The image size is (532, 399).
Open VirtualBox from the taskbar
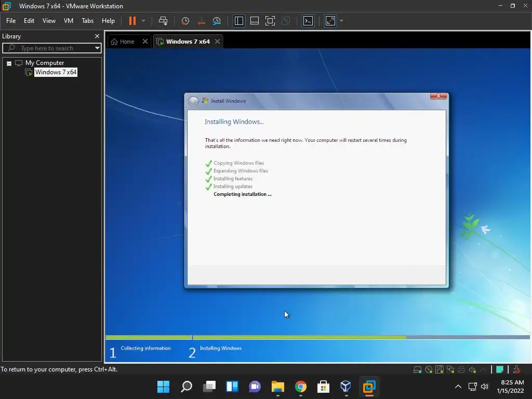coord(345,387)
